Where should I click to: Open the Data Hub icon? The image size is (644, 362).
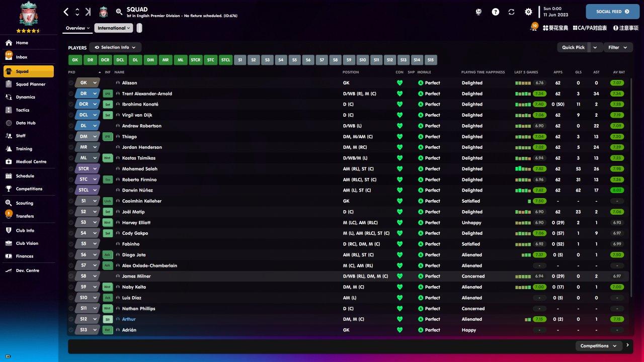[9, 123]
